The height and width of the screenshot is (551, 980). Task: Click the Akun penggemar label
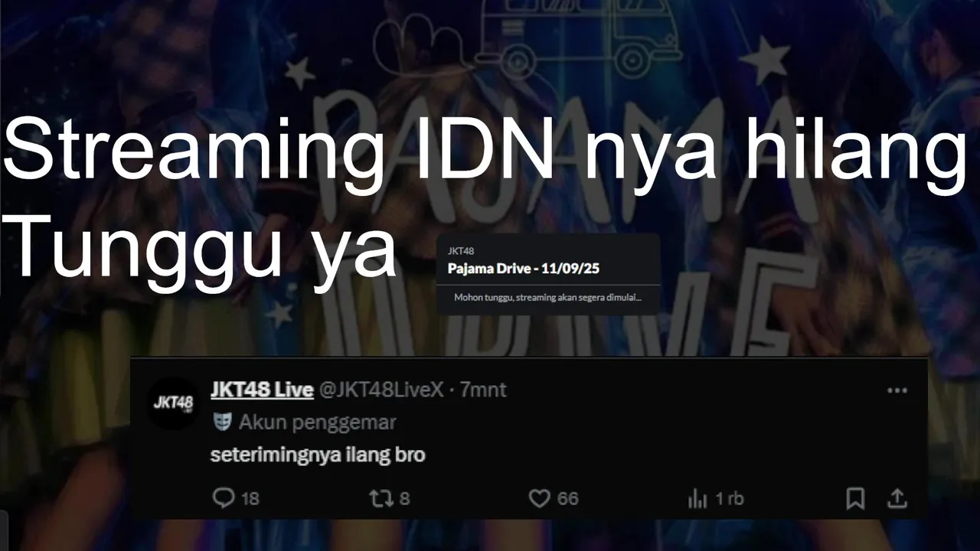(318, 422)
